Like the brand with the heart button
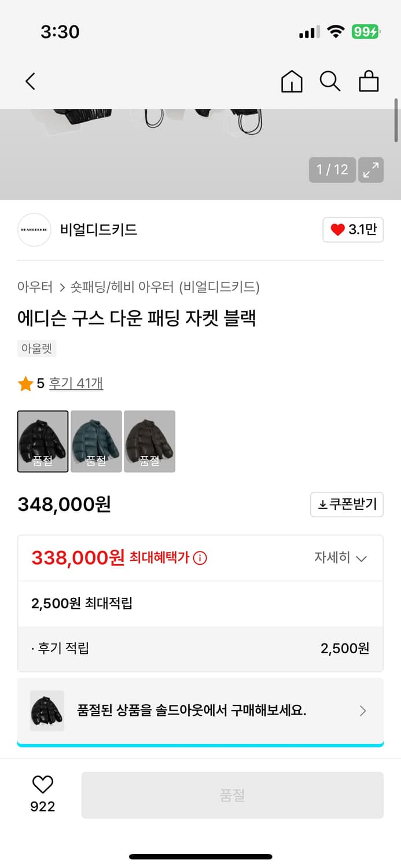The image size is (401, 868). click(353, 230)
